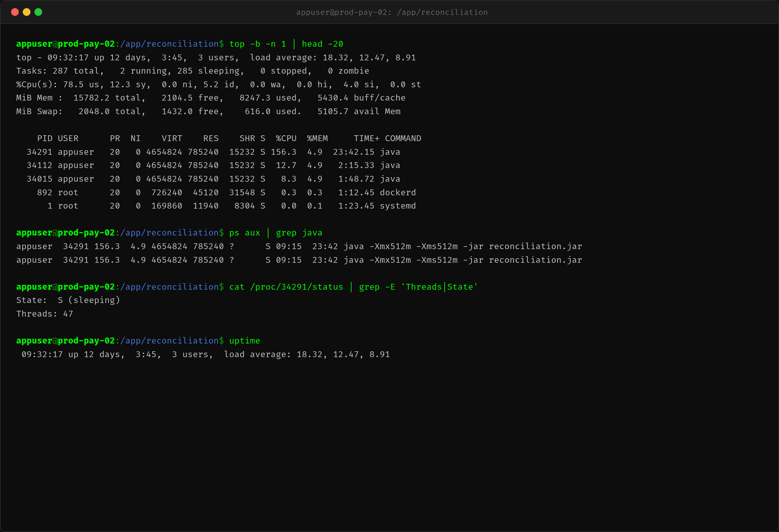Click the 1:48.72 TIME+ value
The width and height of the screenshot is (779, 532).
(x=356, y=179)
